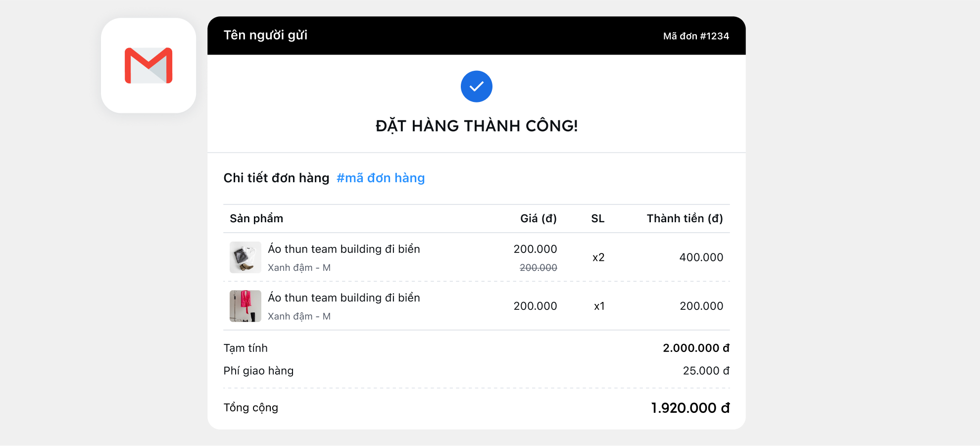Click the Giá (đ) column header
This screenshot has height=446, width=980.
(x=538, y=219)
